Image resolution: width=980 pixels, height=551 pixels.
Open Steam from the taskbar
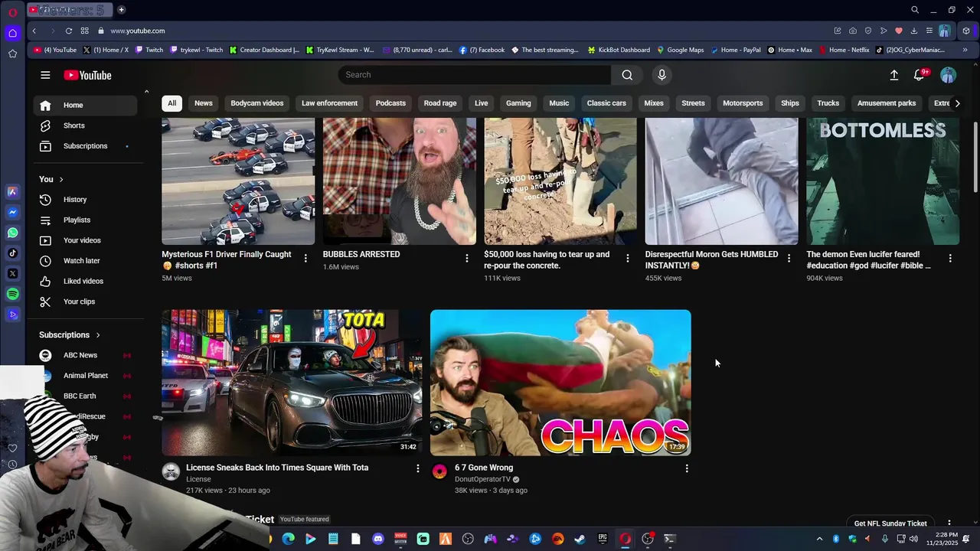[580, 539]
